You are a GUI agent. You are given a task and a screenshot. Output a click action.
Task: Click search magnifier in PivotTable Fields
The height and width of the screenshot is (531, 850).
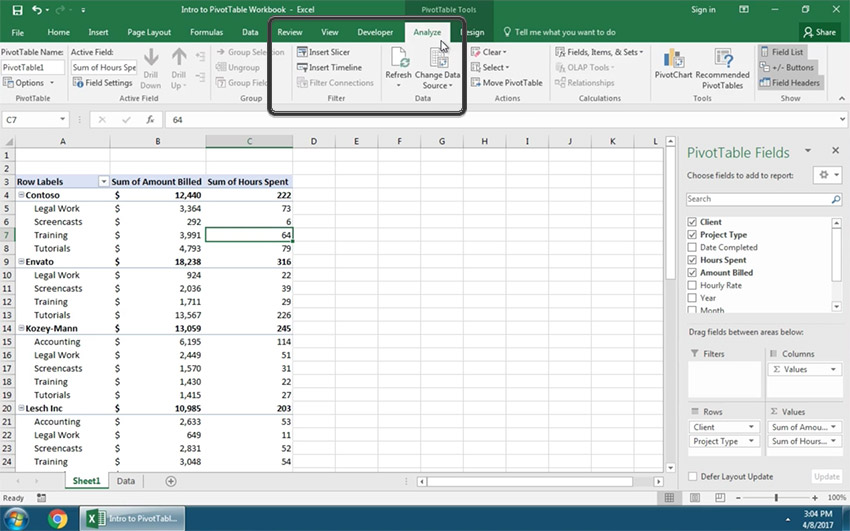pos(836,199)
